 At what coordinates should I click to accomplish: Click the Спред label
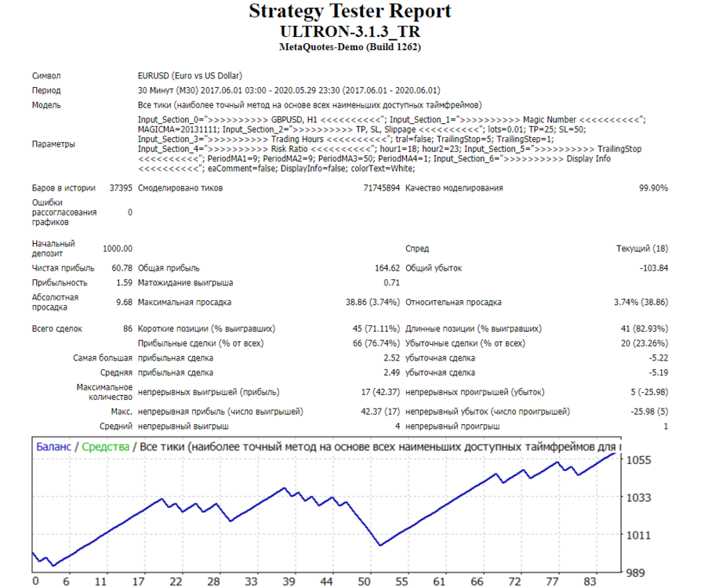point(417,249)
